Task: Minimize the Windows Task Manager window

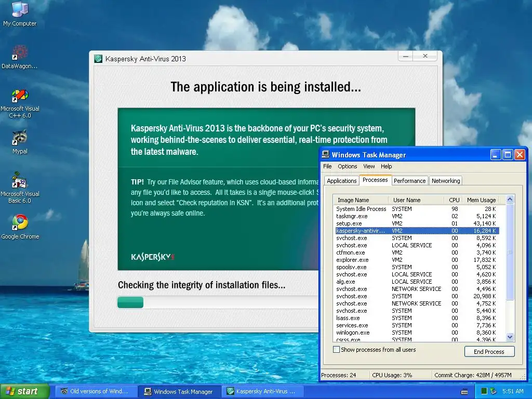Action: click(x=496, y=155)
